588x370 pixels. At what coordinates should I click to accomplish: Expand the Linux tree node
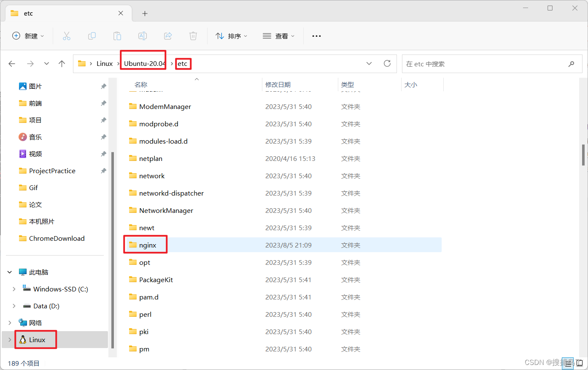pyautogui.click(x=10, y=340)
